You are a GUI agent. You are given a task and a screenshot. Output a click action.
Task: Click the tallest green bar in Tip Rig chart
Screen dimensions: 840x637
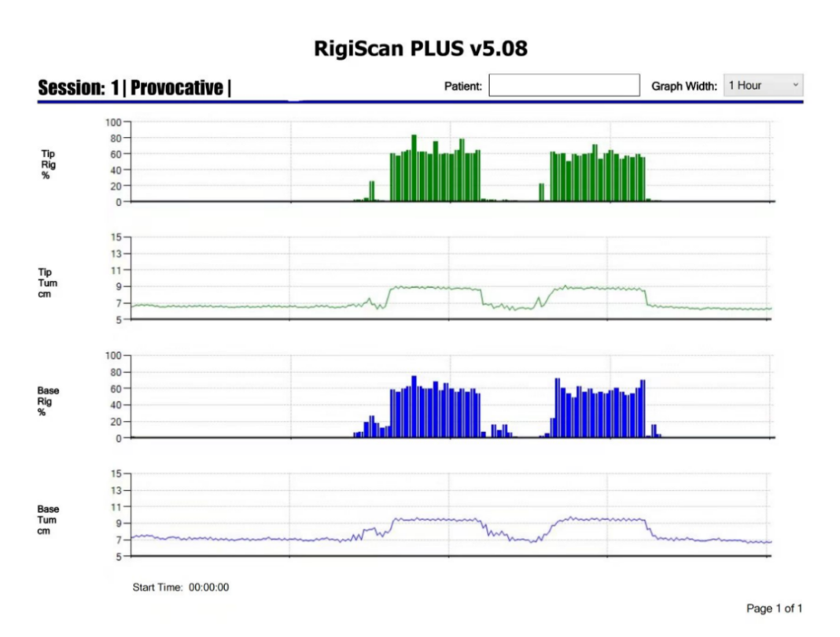(414, 168)
